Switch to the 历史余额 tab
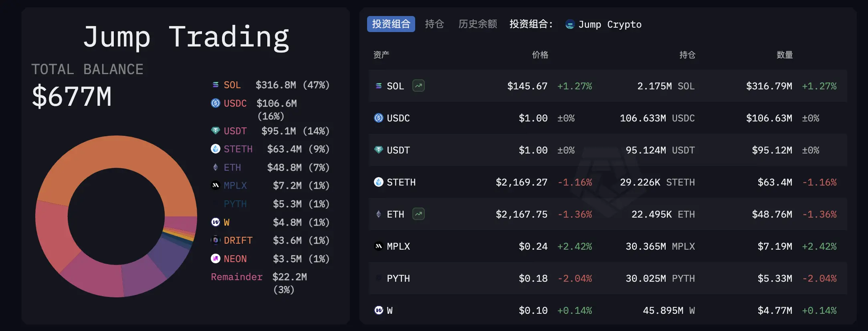The image size is (868, 331). click(x=477, y=24)
